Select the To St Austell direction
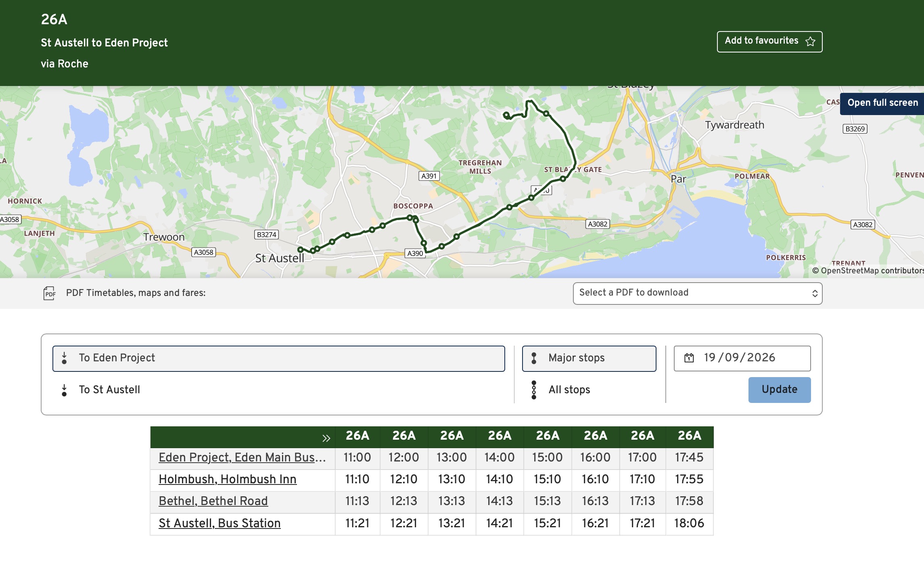 pos(278,390)
